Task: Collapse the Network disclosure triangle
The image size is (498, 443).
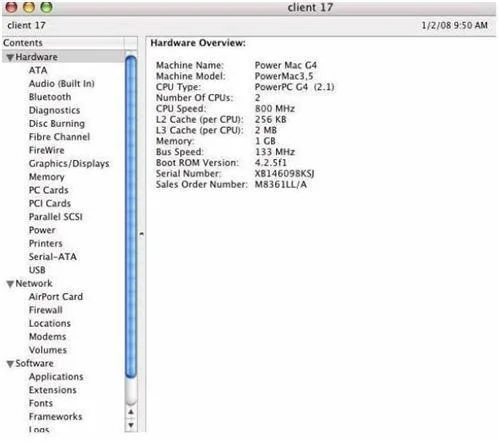Action: 10,284
